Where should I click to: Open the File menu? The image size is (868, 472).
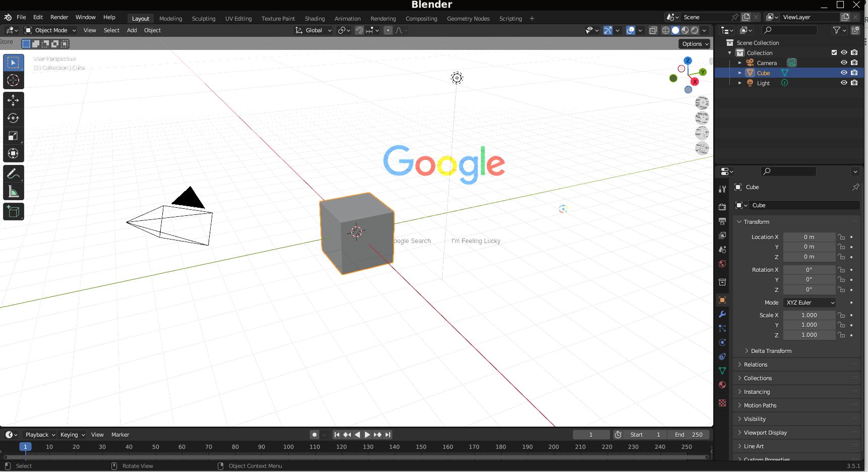[x=21, y=17]
